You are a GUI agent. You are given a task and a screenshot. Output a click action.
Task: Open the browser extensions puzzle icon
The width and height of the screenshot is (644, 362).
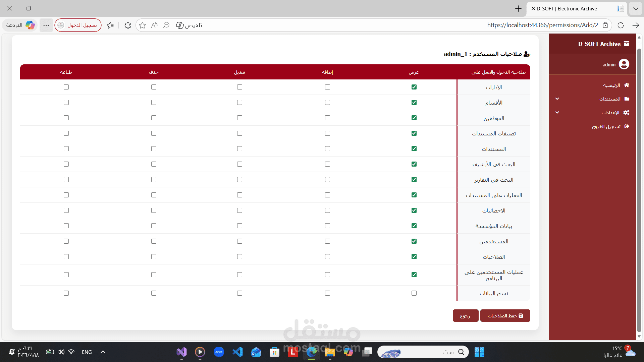(x=127, y=25)
